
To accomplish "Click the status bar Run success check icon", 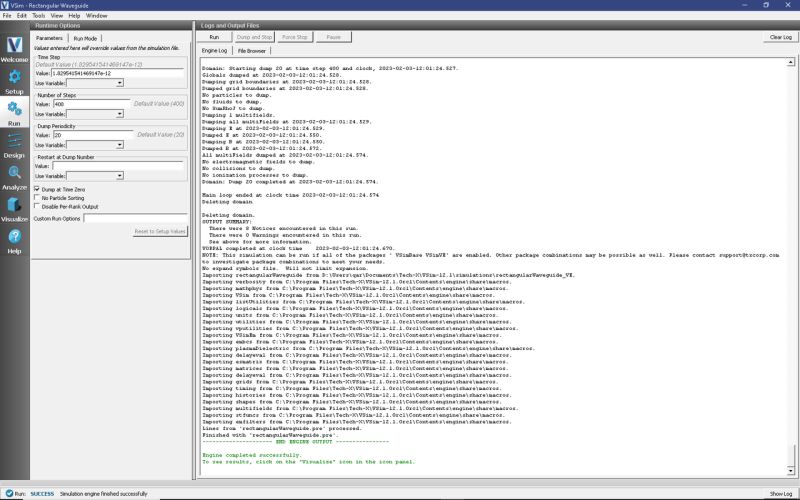I will pyautogui.click(x=9, y=493).
